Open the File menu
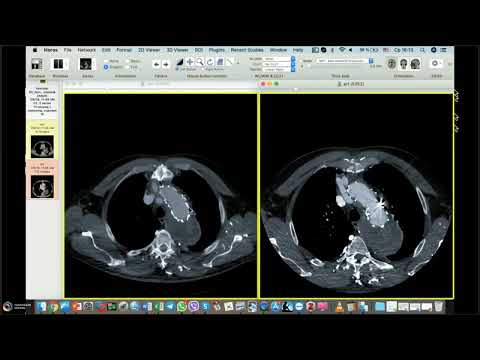Image resolution: width=480 pixels, height=360 pixels. point(68,50)
